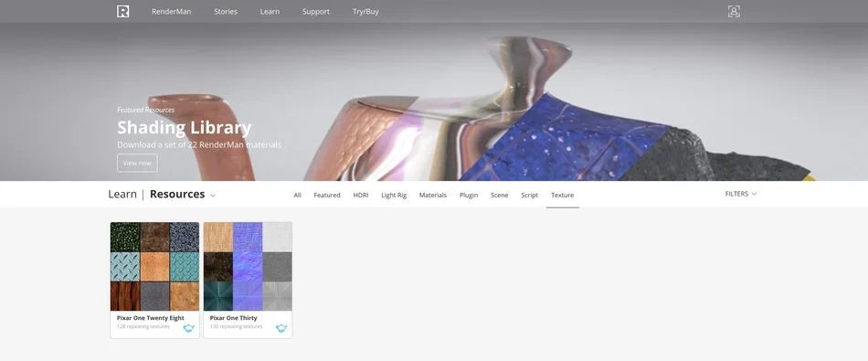Viewport: 868px width, 361px height.
Task: Click the '128 repeating textures' caption
Action: coord(143,326)
